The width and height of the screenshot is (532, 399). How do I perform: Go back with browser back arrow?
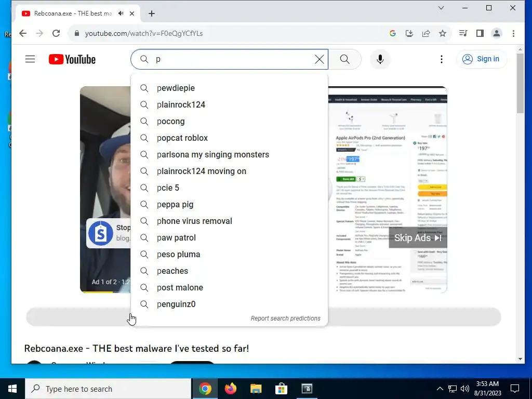pyautogui.click(x=23, y=33)
